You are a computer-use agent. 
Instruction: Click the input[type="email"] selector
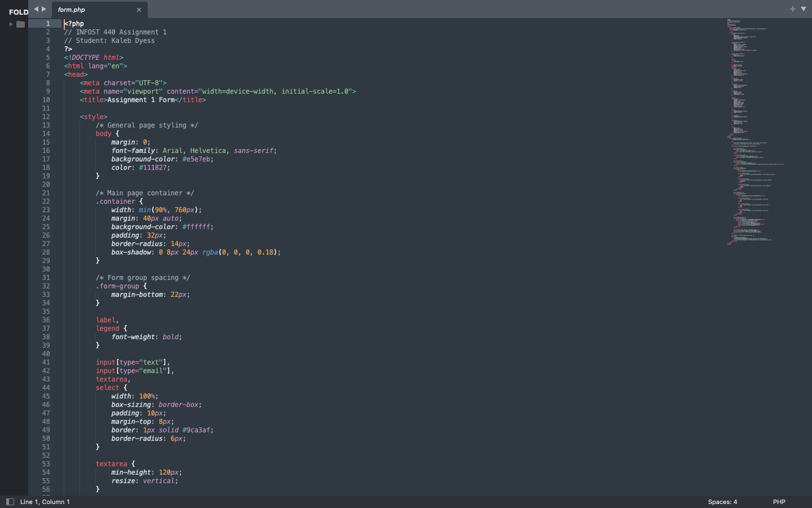[133, 371]
